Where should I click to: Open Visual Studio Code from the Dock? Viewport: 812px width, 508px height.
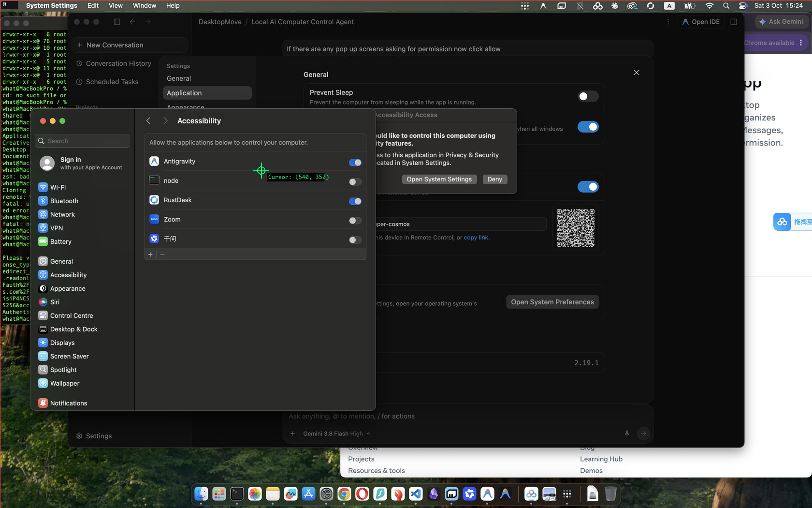(416, 494)
